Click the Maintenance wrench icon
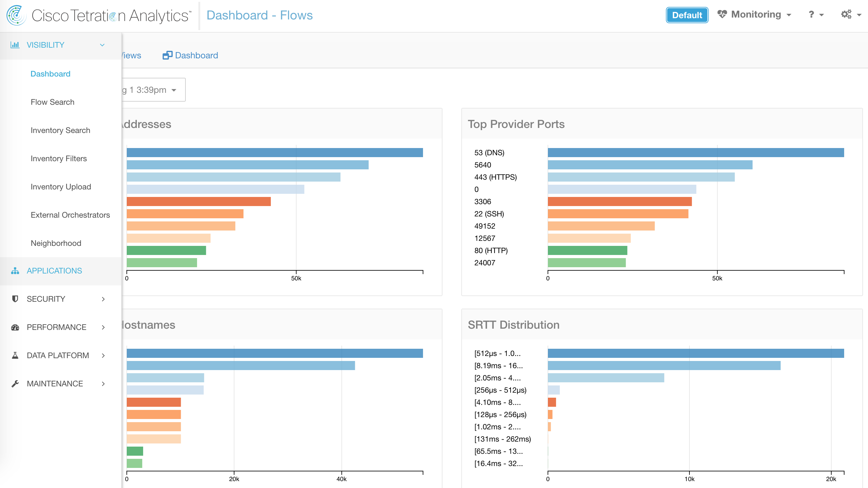868x488 pixels. 15,384
